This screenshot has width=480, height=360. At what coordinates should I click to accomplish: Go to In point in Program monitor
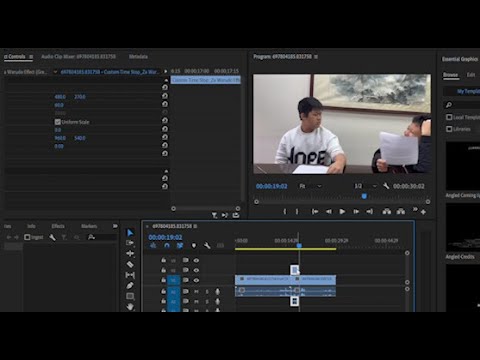(x=315, y=211)
